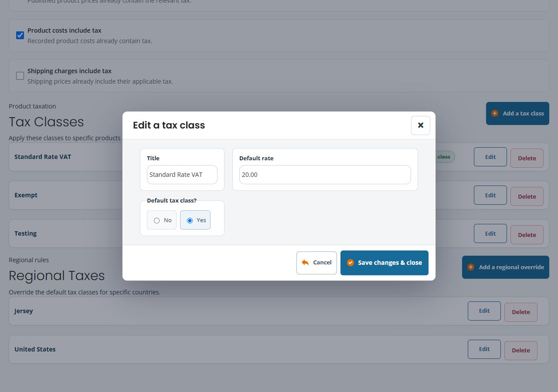Screen dimensions: 558x392
Task: Click the United States region name
Action: (x=35, y=349)
